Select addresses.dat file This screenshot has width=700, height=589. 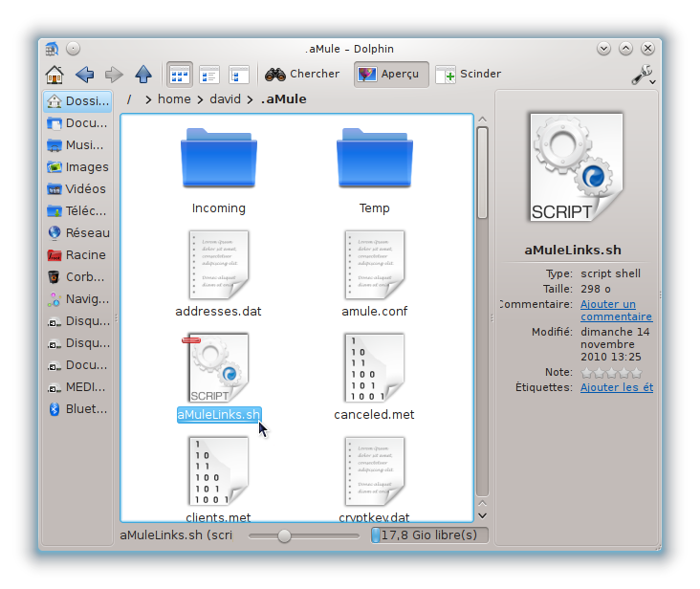pyautogui.click(x=218, y=274)
